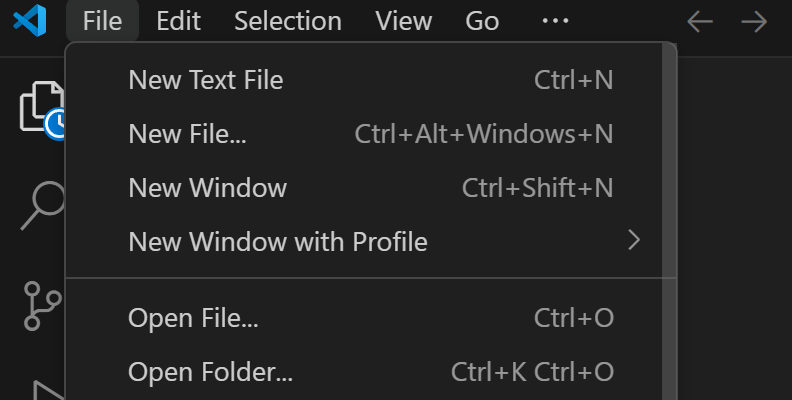Screen dimensions: 792x400
Task: Open the Go menu
Action: coord(482,21)
